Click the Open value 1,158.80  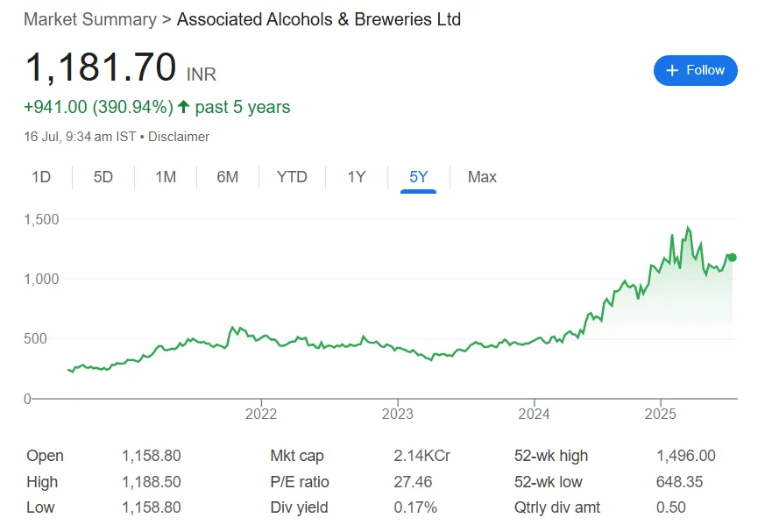click(152, 456)
